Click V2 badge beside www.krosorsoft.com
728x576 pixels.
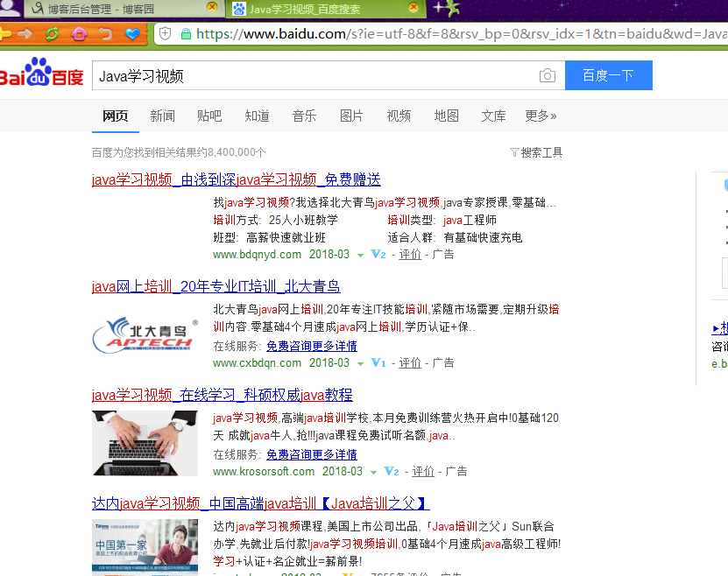(x=392, y=471)
